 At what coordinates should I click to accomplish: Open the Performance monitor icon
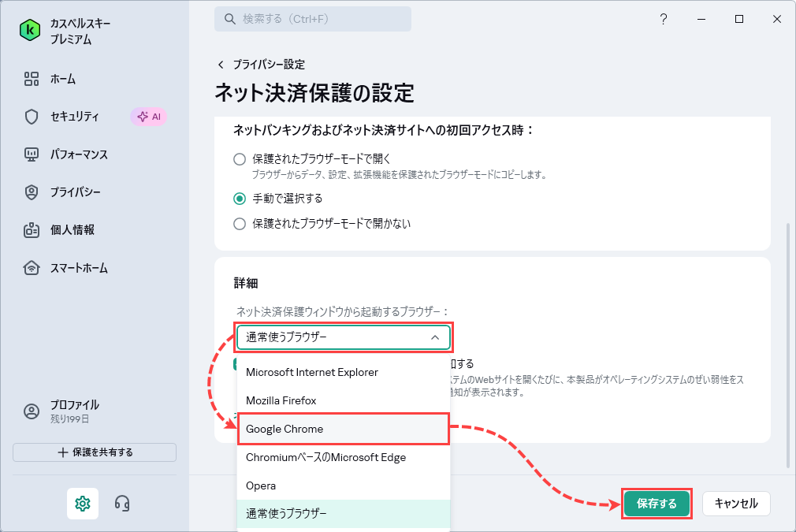pos(32,154)
